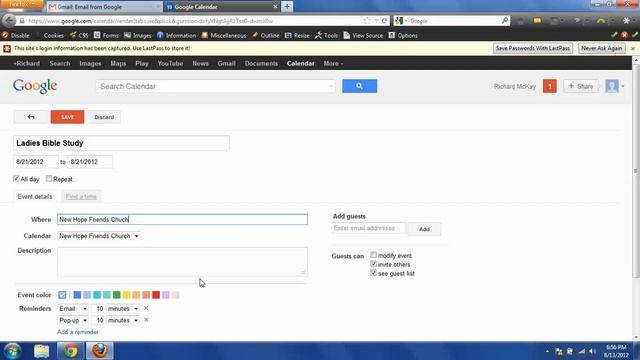Switch to Find a time tab

[x=81, y=196]
